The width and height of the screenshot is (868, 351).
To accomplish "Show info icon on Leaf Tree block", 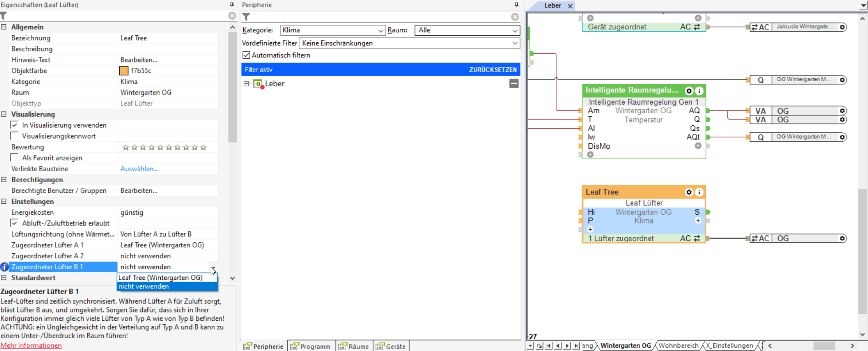I will click(699, 192).
